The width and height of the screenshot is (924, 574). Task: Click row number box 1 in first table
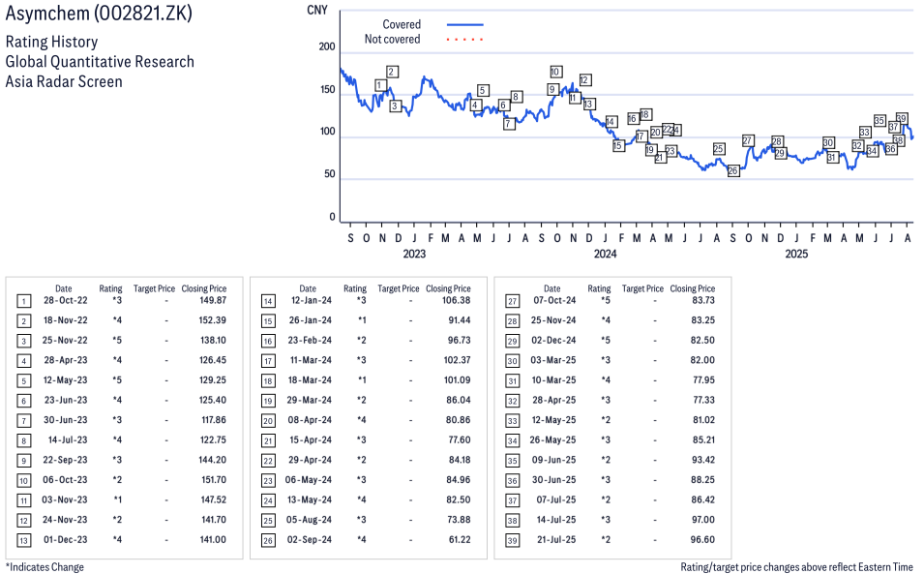point(23,302)
